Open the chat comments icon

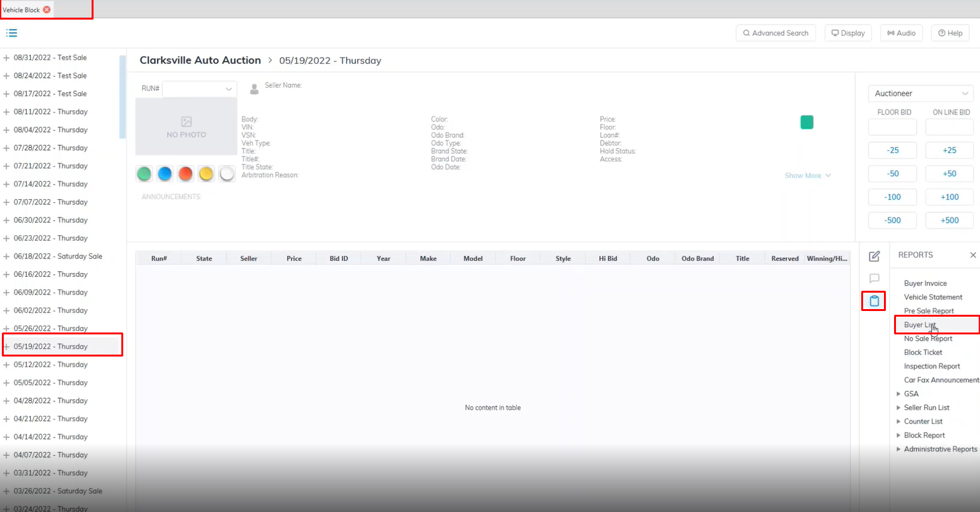[x=874, y=278]
